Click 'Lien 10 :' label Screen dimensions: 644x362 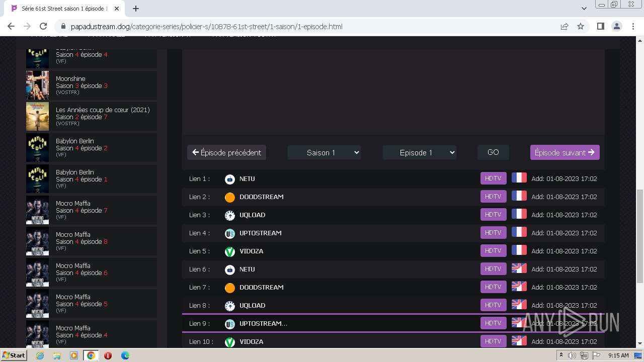pos(201,342)
